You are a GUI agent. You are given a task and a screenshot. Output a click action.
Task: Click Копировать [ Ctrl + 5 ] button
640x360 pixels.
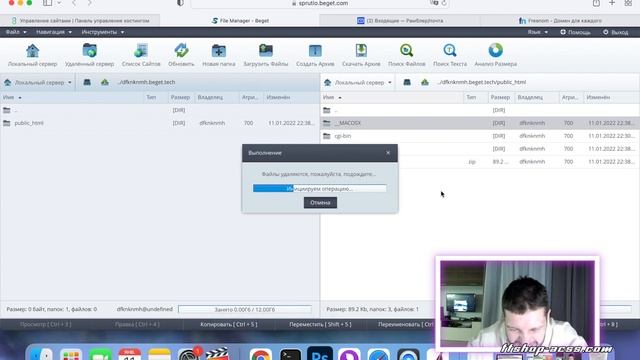tap(229, 324)
